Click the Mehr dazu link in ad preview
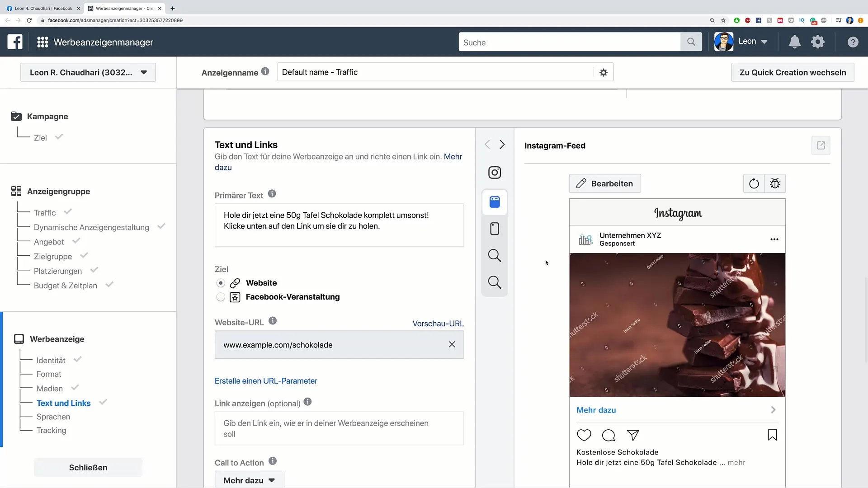This screenshot has width=868, height=488. pyautogui.click(x=595, y=409)
